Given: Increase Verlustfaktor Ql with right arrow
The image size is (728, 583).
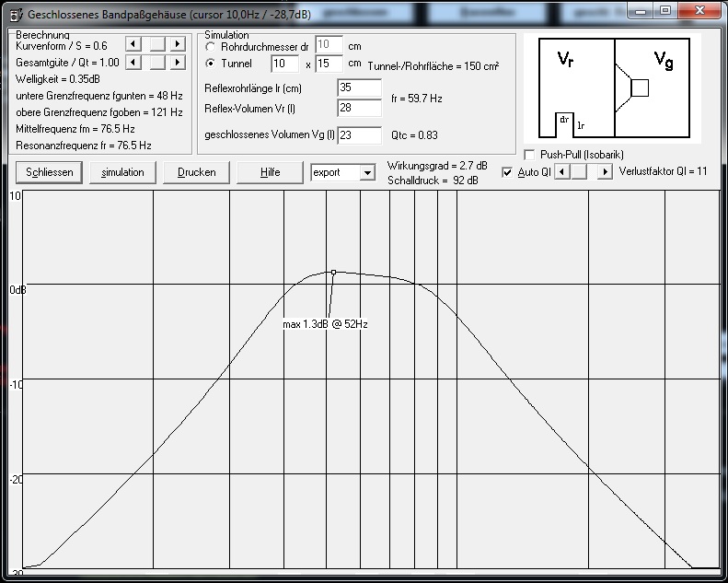Looking at the screenshot, I should coord(605,172).
